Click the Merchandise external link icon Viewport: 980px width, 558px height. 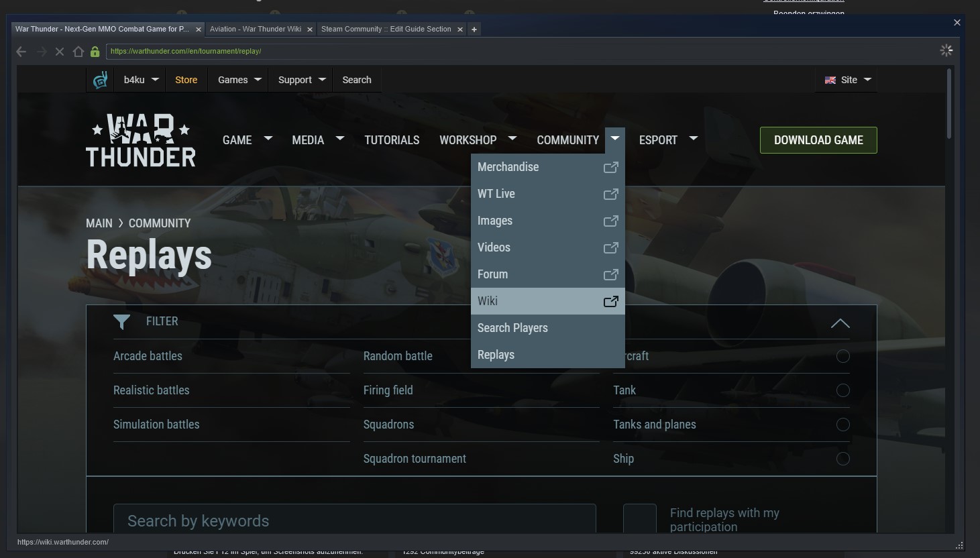click(610, 167)
